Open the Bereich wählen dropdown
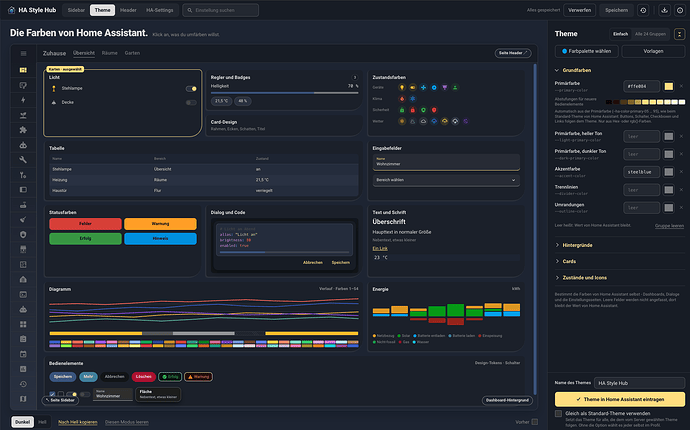 tap(446, 180)
